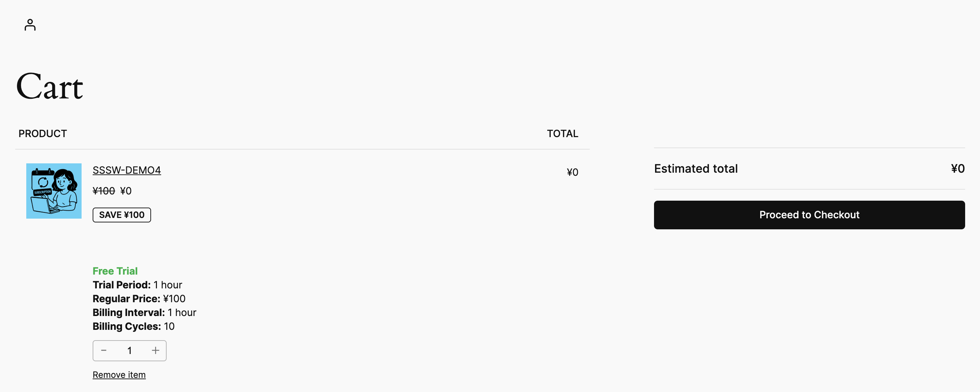Increase quantity with the plus button
This screenshot has height=392, width=980.
click(x=155, y=350)
